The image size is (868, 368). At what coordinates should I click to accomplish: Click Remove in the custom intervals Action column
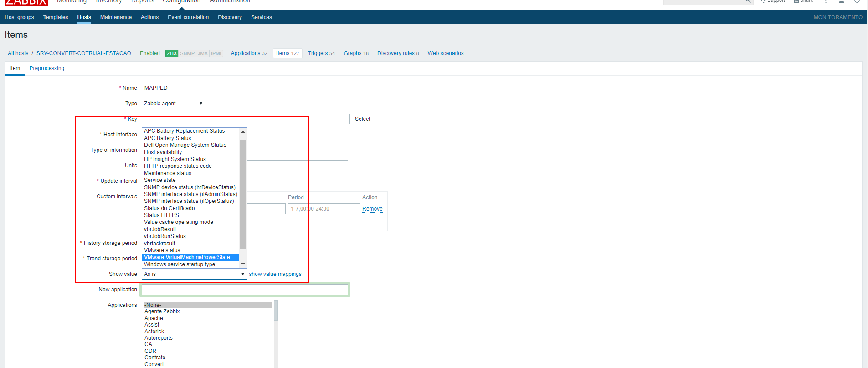coord(372,209)
